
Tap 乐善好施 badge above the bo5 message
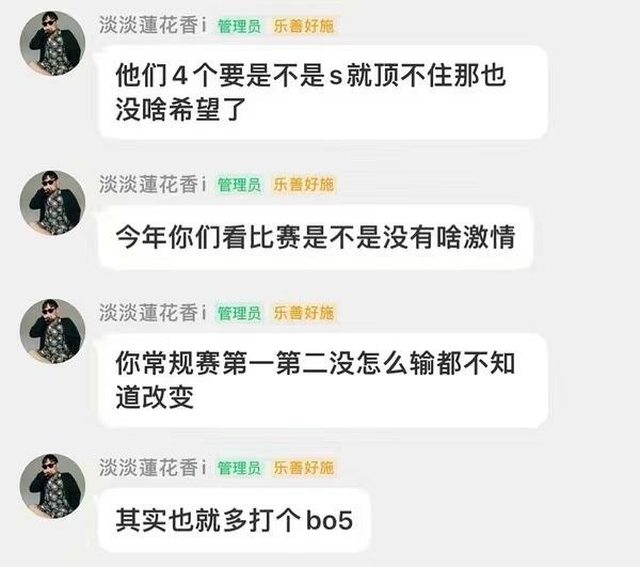click(304, 468)
